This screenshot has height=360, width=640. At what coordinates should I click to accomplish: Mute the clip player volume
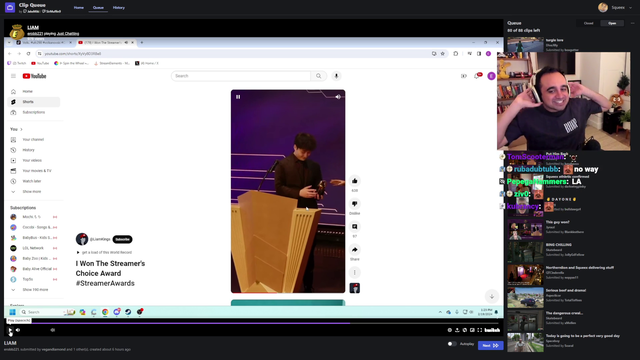pos(18,330)
